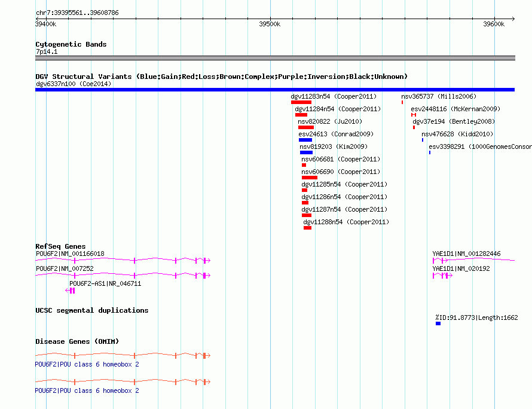Select the %ID:91.8773|Length:1662 label
The width and height of the screenshot is (532, 409).
pyautogui.click(x=476, y=318)
